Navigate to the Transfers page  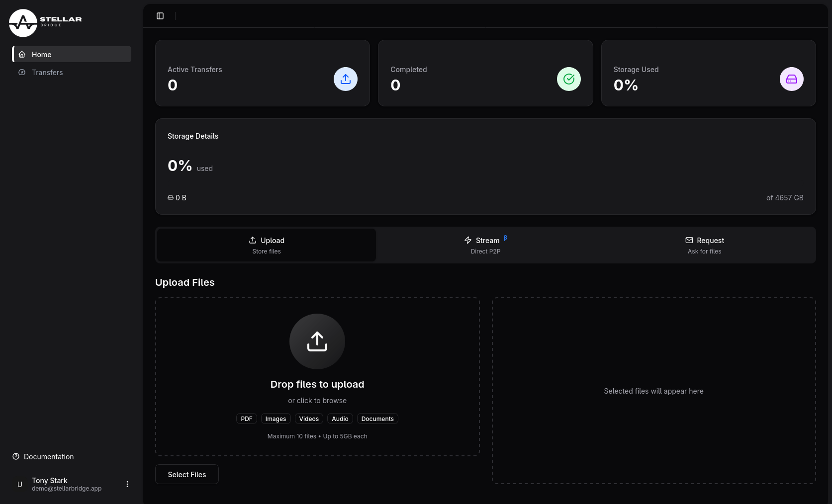pyautogui.click(x=47, y=72)
